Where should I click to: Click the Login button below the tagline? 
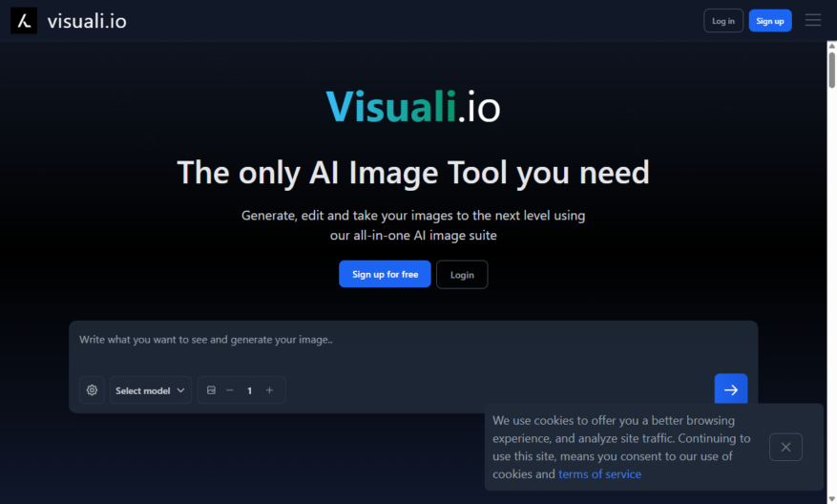(462, 274)
